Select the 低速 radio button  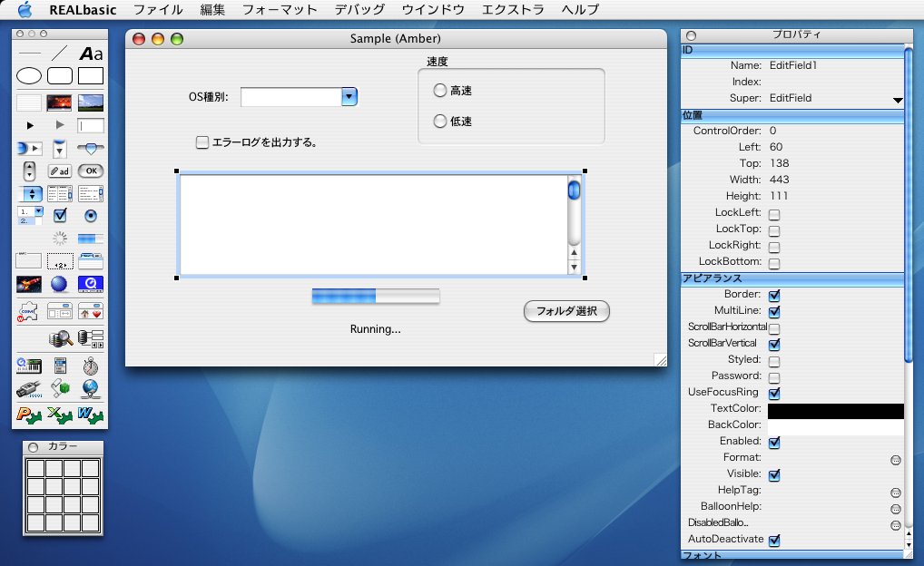pos(439,121)
